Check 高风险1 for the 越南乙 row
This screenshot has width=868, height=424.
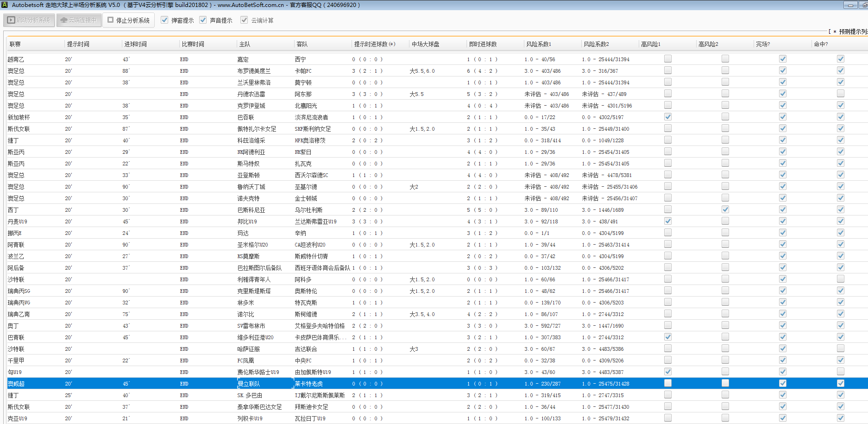click(x=667, y=59)
